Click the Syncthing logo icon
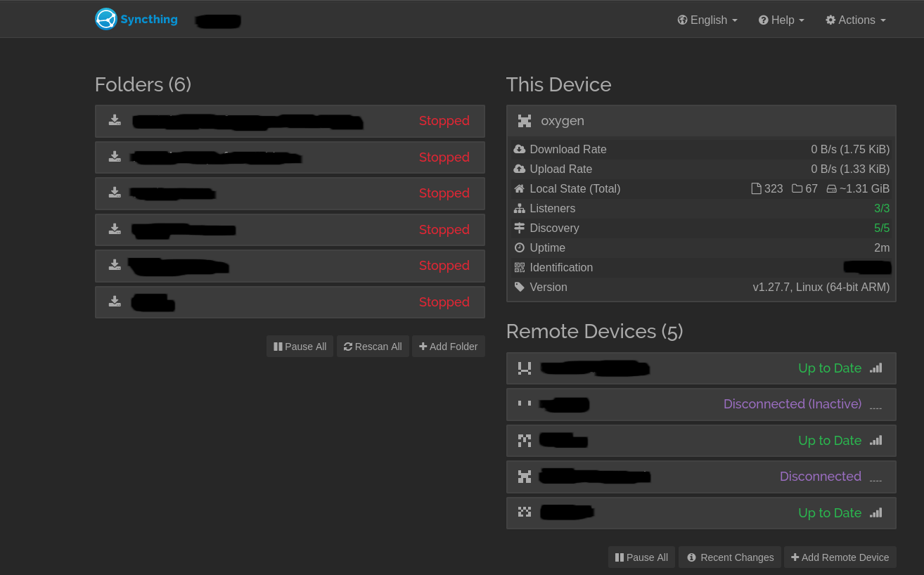Image resolution: width=924 pixels, height=575 pixels. [x=106, y=19]
